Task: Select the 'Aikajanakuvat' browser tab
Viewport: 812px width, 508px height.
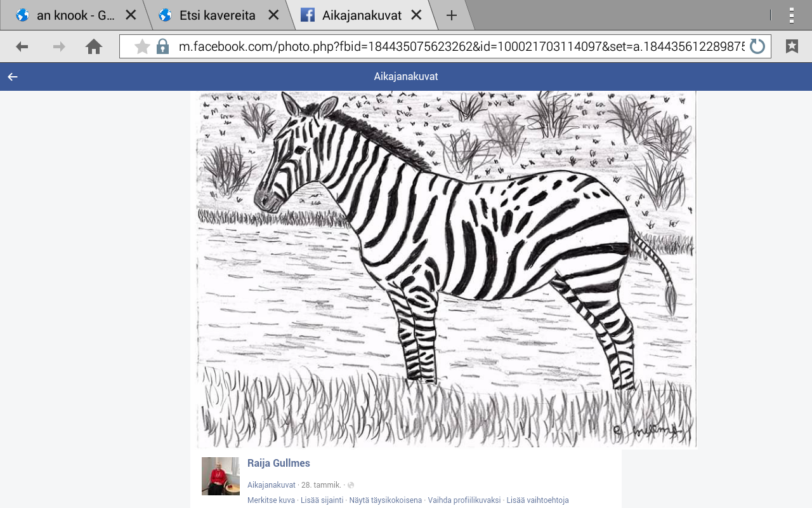Action: click(x=362, y=15)
